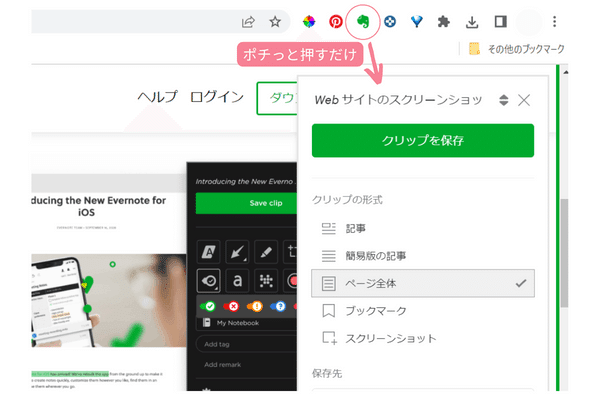Open the Pinterest extension
Image resolution: width=600 pixels, height=400 pixels.
click(336, 22)
